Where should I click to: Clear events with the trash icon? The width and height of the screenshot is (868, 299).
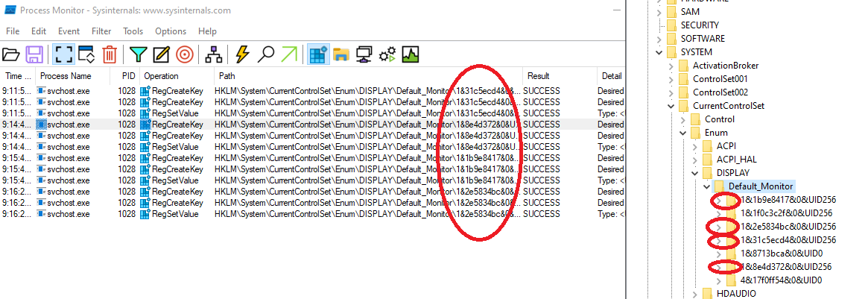coord(110,54)
